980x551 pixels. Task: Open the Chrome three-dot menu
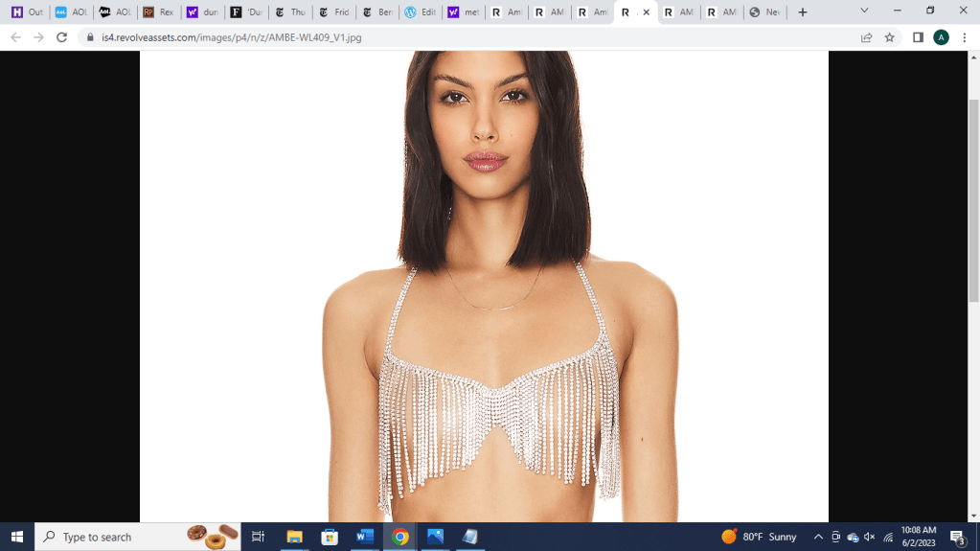964,37
